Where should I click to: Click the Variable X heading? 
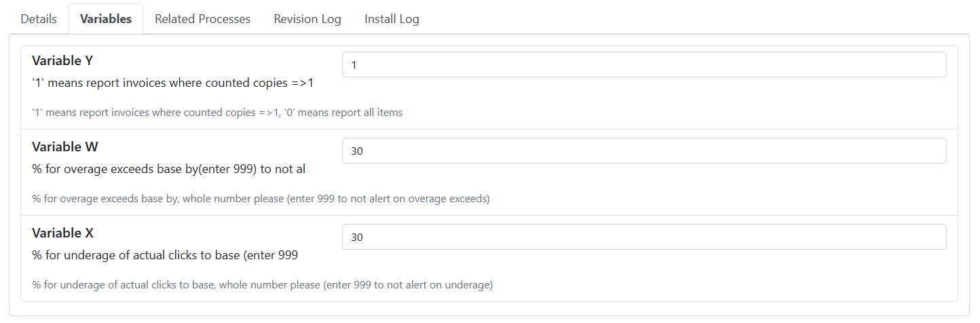[x=62, y=233]
